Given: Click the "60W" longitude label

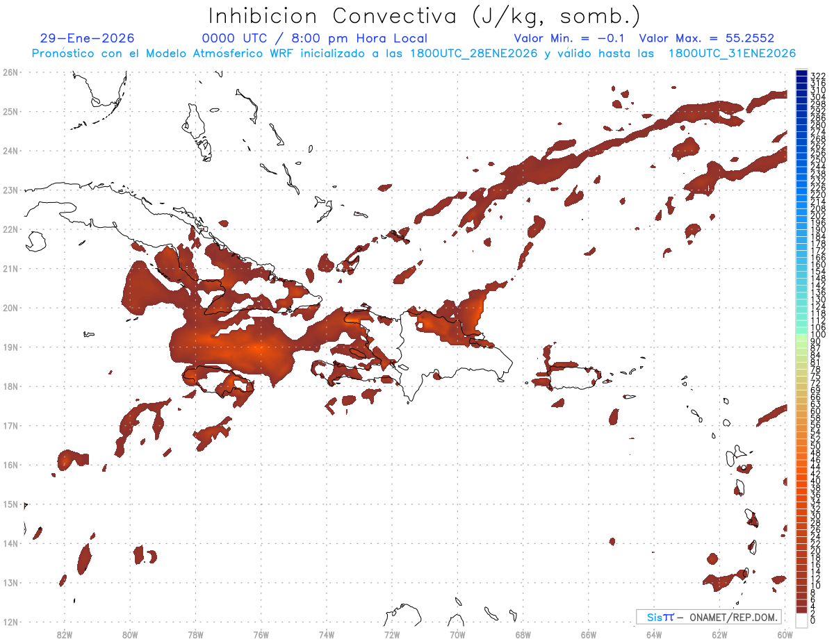Looking at the screenshot, I should (785, 634).
